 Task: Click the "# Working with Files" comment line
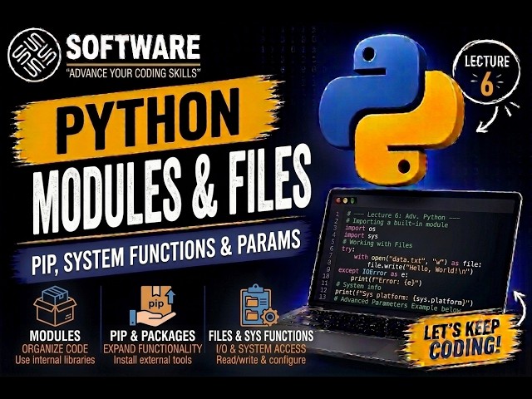coord(377,244)
